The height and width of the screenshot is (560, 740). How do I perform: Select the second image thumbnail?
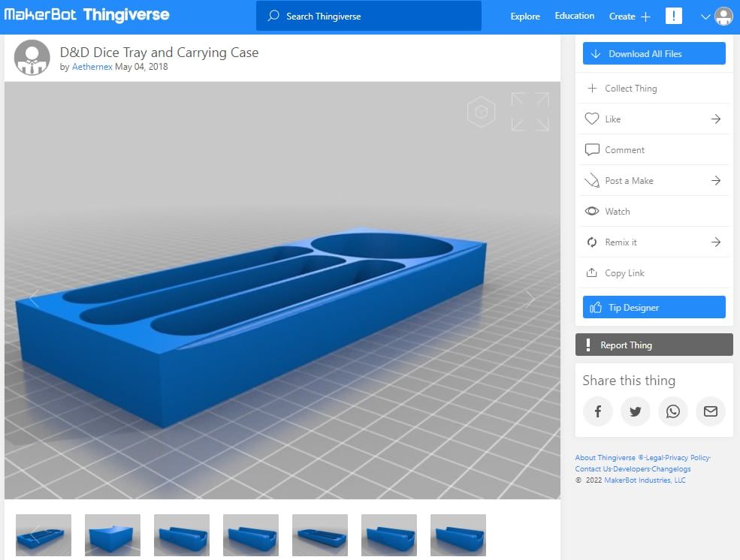(112, 534)
